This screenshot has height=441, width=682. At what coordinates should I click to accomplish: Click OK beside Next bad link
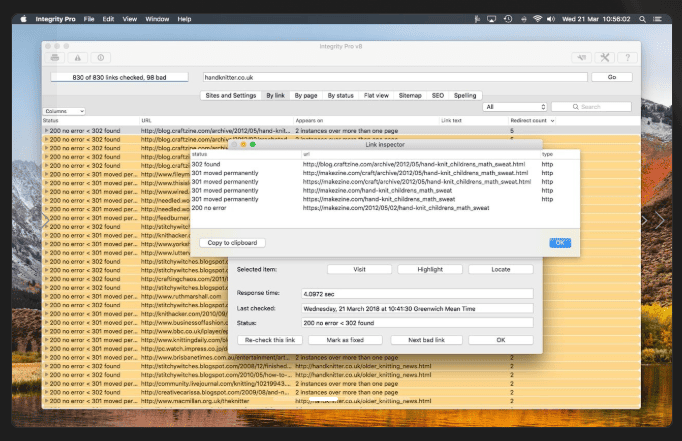click(x=501, y=340)
